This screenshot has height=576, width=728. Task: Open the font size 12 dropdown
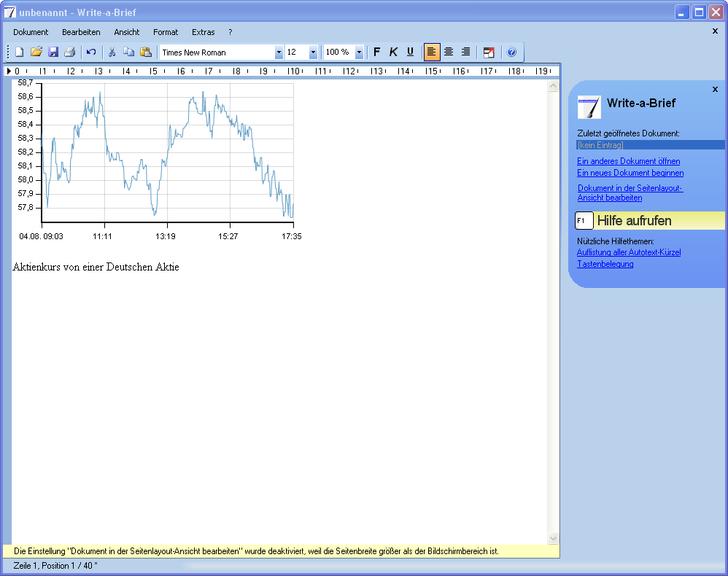pos(314,52)
